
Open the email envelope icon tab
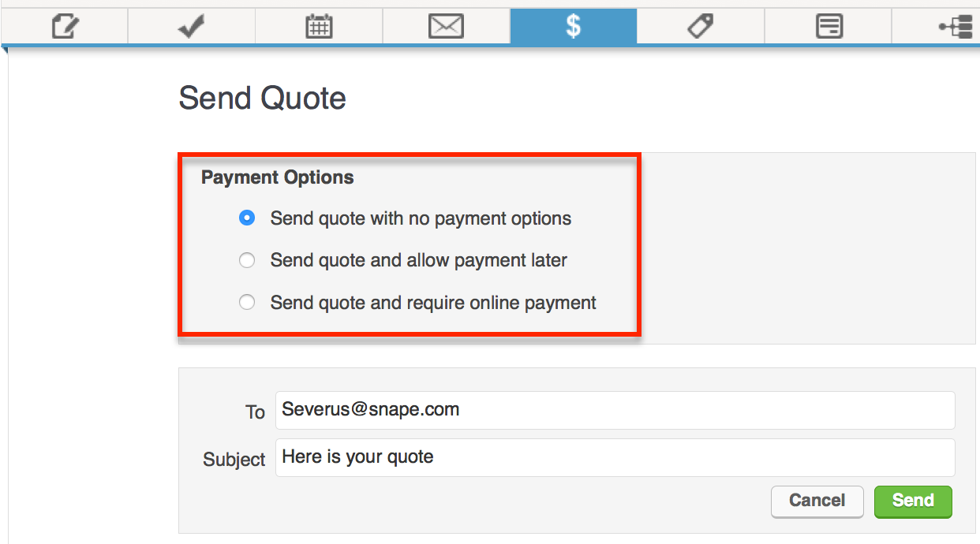point(446,27)
